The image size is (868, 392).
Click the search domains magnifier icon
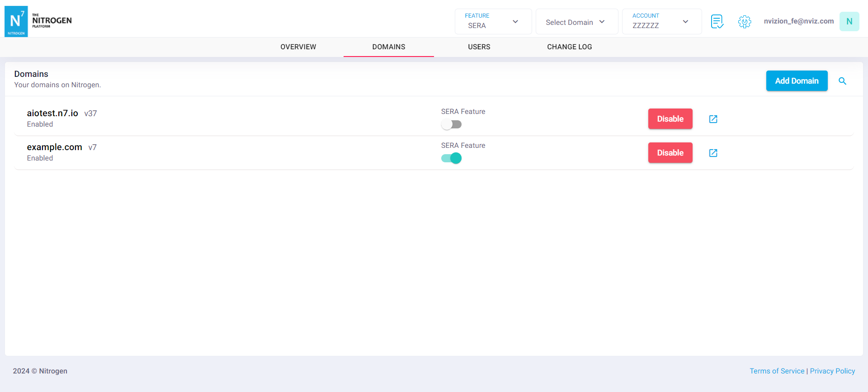coord(842,81)
